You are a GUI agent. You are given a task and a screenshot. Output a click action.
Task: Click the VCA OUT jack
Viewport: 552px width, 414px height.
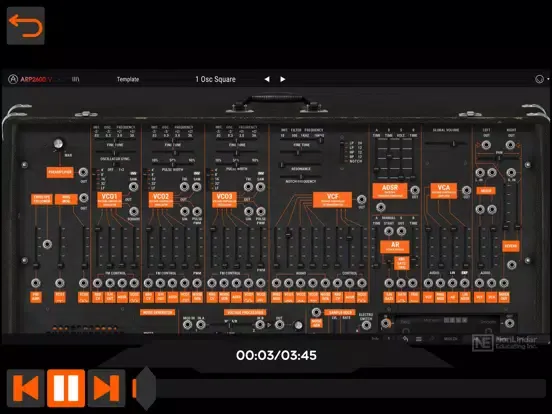(466, 190)
